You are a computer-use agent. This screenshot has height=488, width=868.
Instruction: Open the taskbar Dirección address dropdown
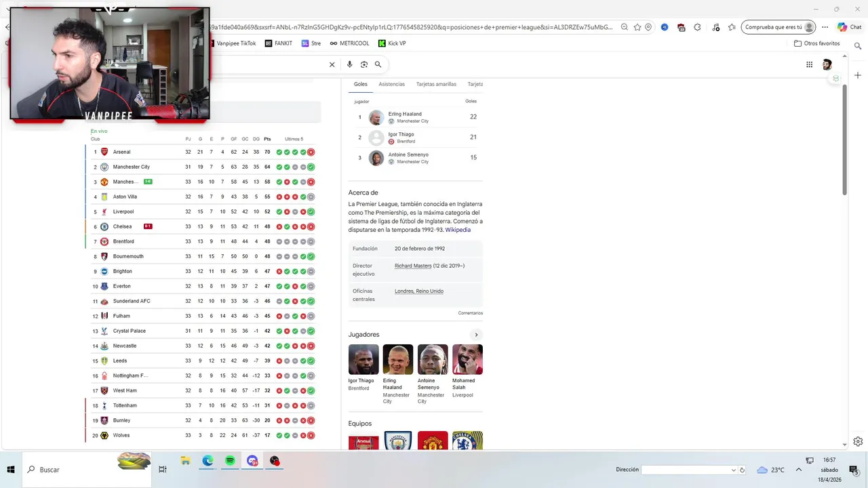733,470
